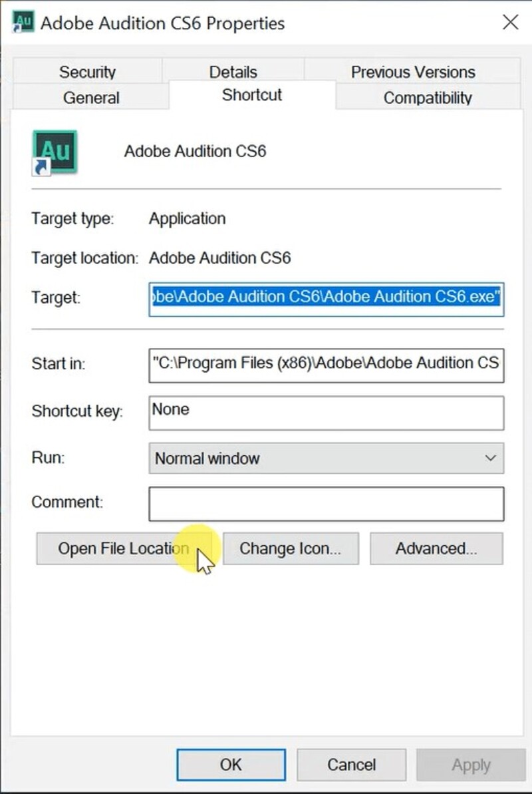Viewport: 532px width, 794px height.
Task: Select the Compatibility tab
Action: click(x=427, y=97)
